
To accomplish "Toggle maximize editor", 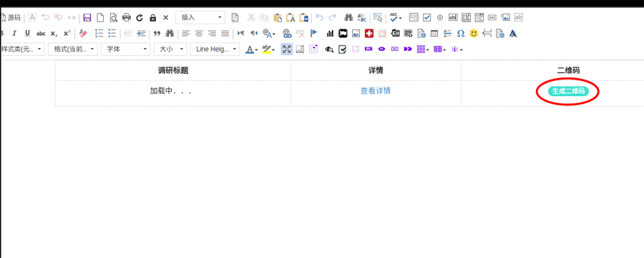I will 287,49.
